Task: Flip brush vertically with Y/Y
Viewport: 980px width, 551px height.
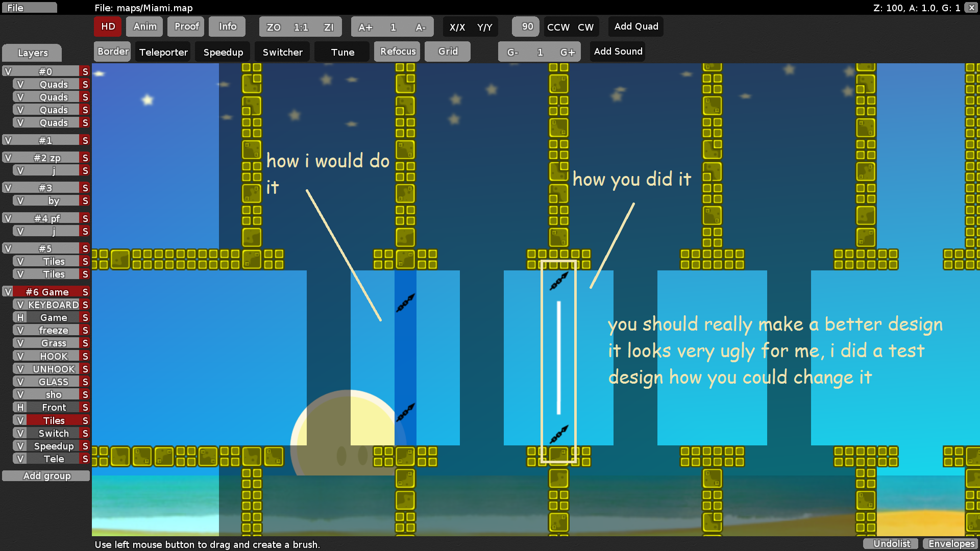Action: coord(484,27)
